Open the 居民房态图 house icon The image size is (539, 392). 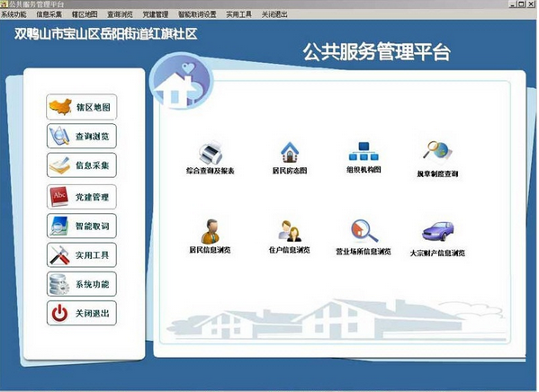(x=290, y=152)
